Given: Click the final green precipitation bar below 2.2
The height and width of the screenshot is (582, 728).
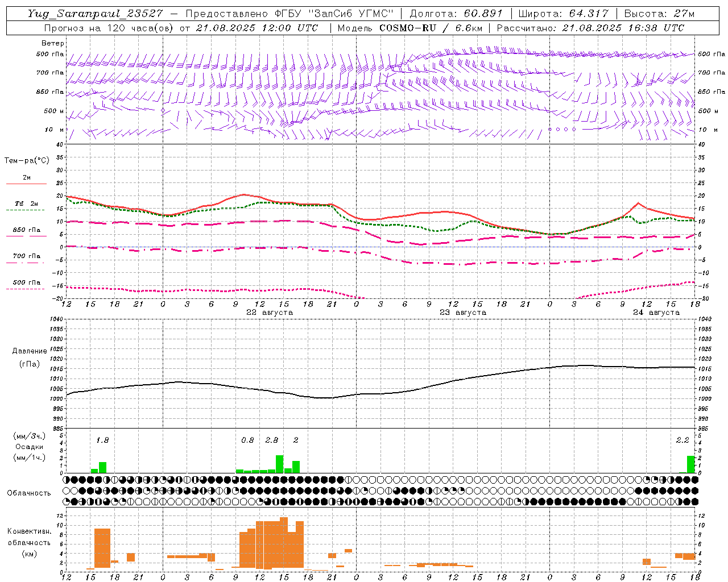Looking at the screenshot, I should coord(691,464).
